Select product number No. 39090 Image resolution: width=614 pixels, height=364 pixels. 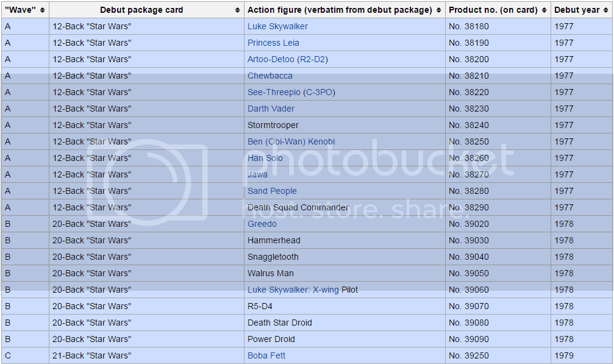pyautogui.click(x=469, y=339)
